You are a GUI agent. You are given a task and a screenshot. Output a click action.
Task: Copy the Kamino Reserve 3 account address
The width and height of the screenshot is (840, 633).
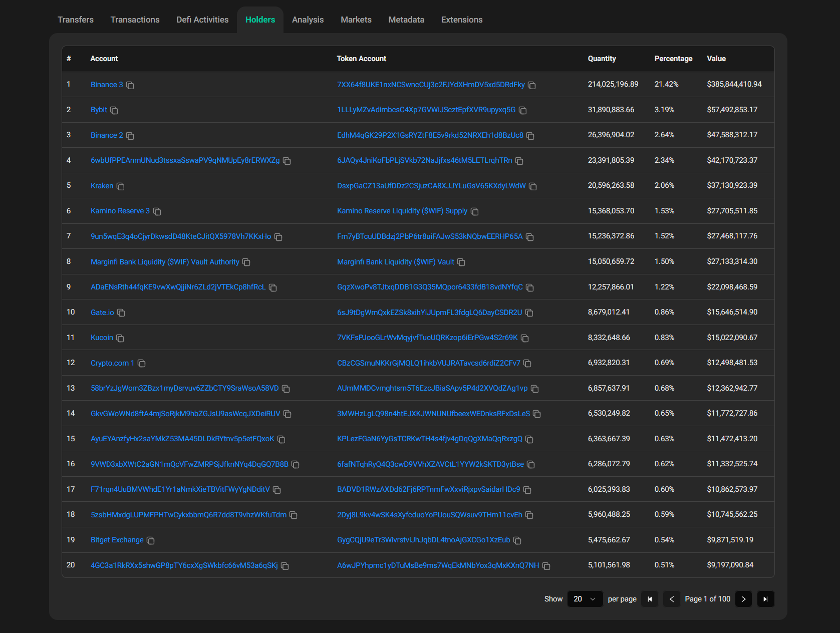tap(157, 211)
